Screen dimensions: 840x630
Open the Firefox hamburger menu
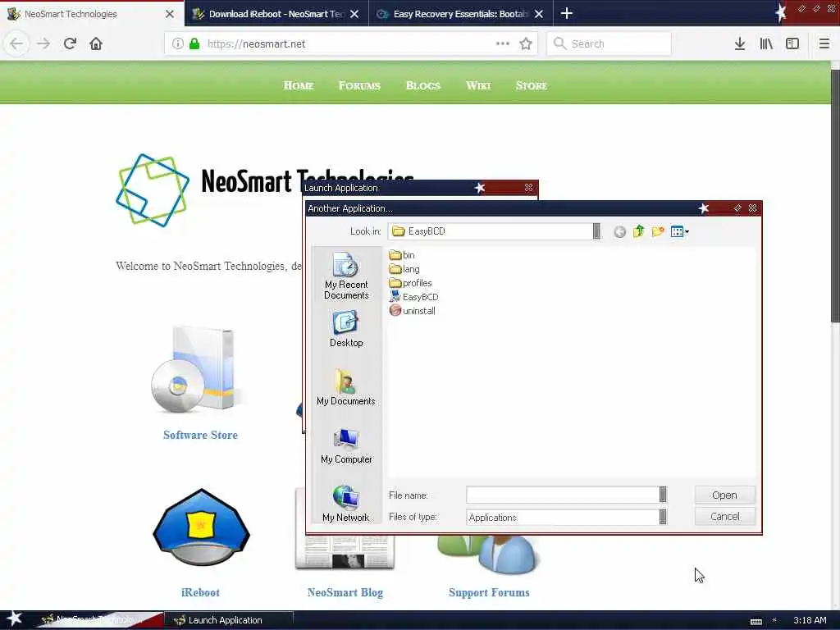coord(824,43)
